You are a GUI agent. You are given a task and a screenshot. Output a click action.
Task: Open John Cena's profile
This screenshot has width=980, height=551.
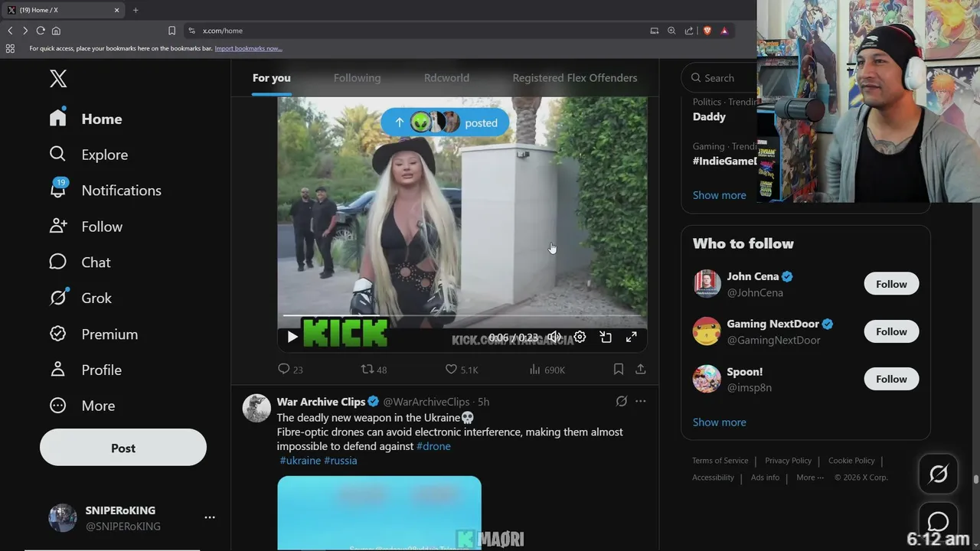tap(753, 276)
